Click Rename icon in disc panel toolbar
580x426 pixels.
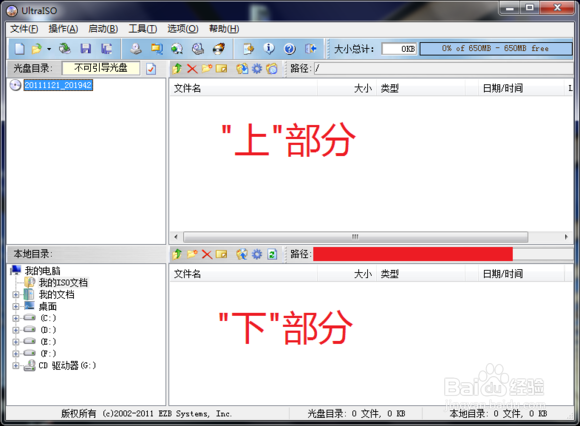tap(222, 68)
